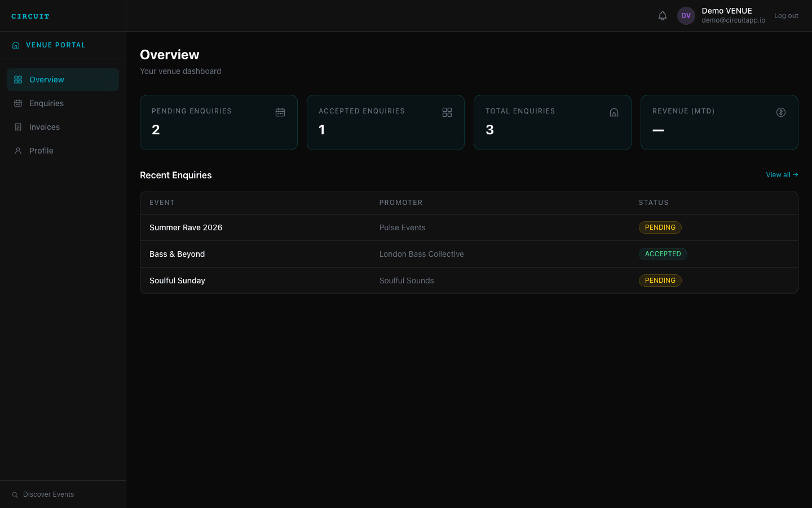Navigate to Profile in sidebar
The image size is (812, 508).
coord(63,151)
